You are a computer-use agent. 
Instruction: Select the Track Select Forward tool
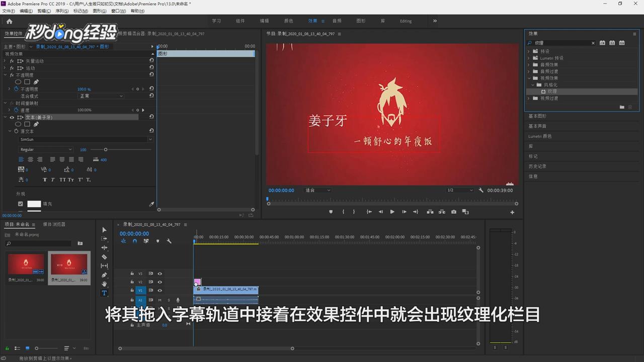(x=104, y=239)
